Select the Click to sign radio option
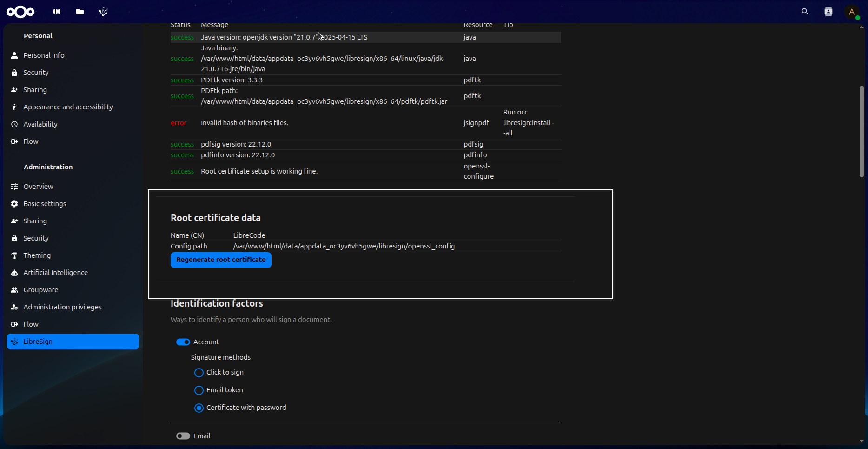868x449 pixels. (199, 373)
